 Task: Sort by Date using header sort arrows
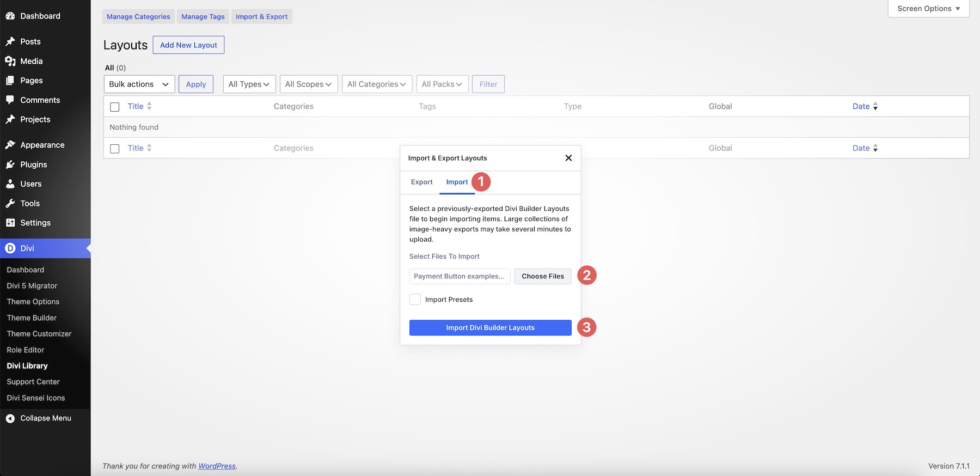(875, 106)
